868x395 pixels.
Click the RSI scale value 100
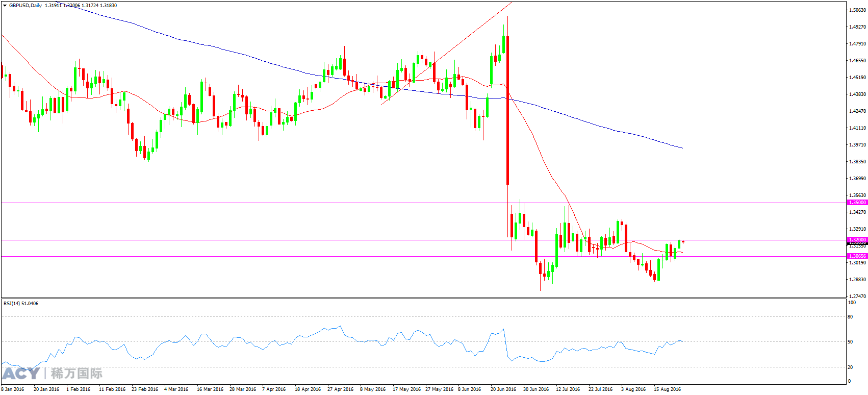click(852, 302)
